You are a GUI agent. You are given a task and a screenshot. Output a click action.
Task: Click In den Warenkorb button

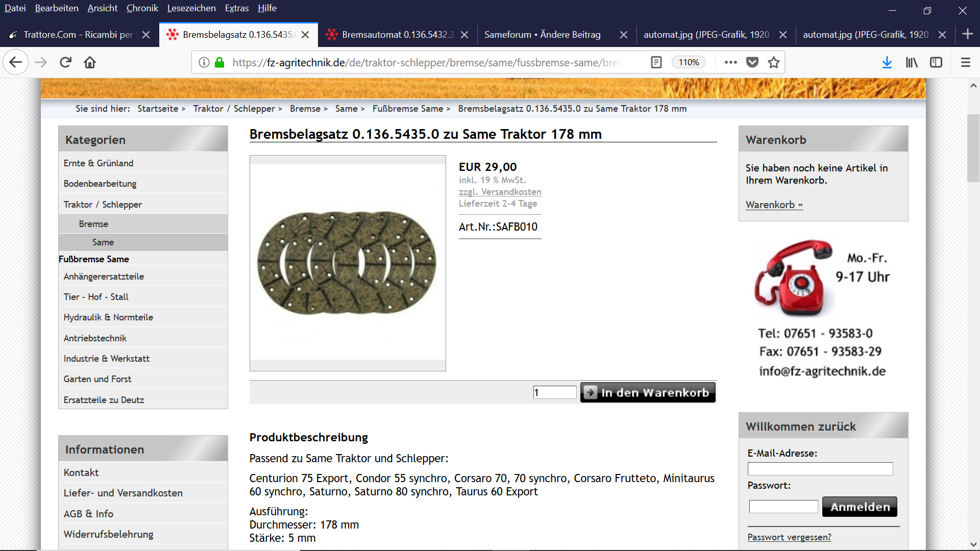(648, 392)
